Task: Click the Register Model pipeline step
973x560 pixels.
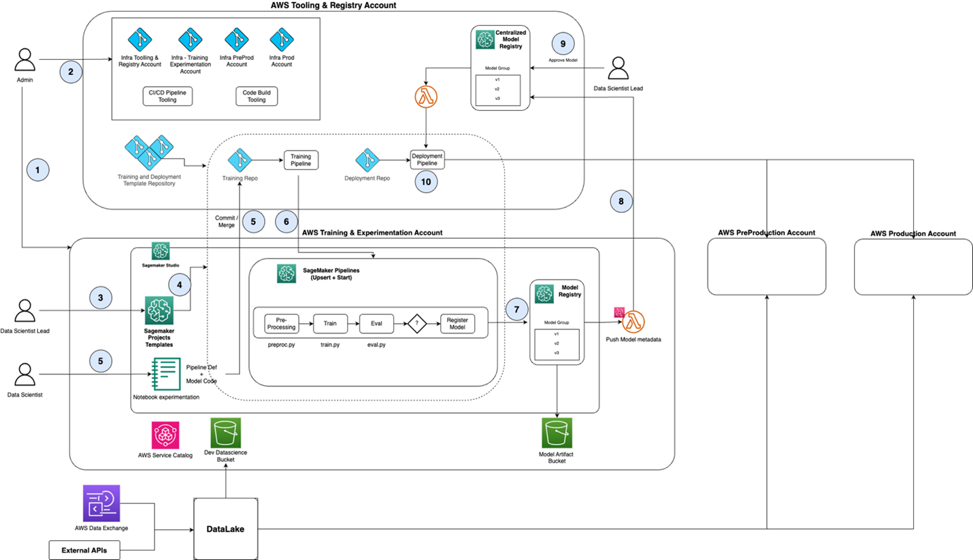Action: [457, 323]
